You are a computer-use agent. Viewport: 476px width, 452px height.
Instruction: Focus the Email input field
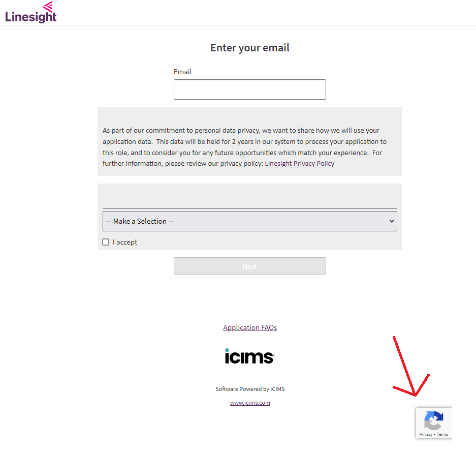click(249, 89)
